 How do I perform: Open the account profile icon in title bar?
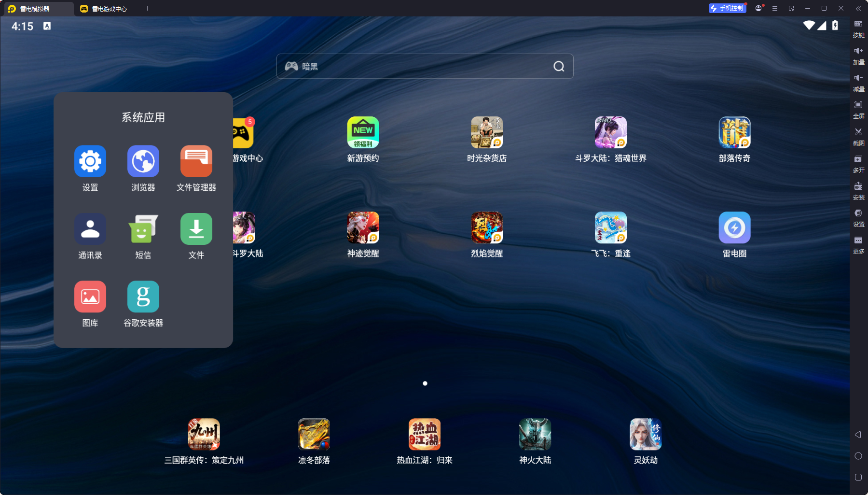[x=758, y=8]
